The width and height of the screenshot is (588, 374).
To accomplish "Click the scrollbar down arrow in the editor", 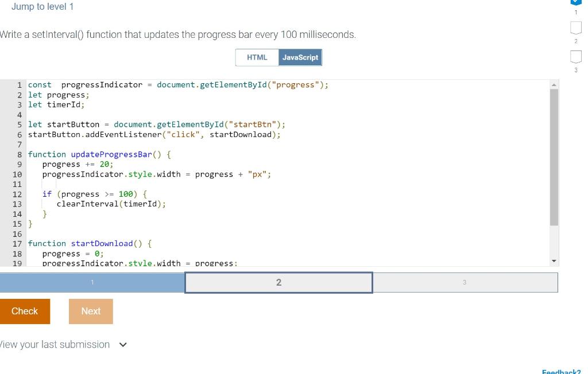I will coord(553,260).
